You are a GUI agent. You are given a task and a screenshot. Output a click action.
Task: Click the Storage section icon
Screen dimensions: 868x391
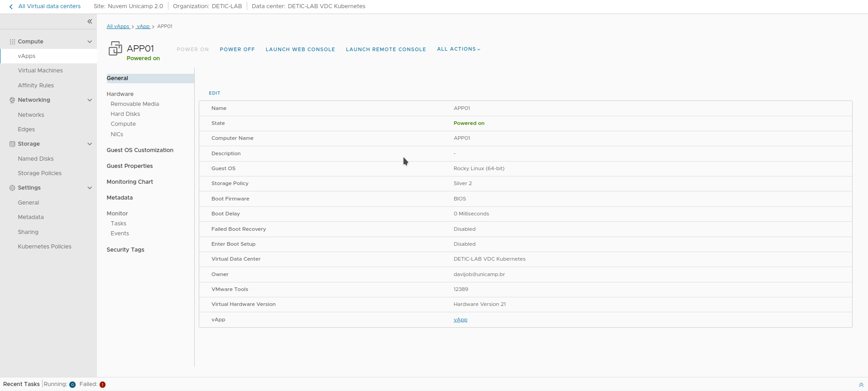[12, 144]
